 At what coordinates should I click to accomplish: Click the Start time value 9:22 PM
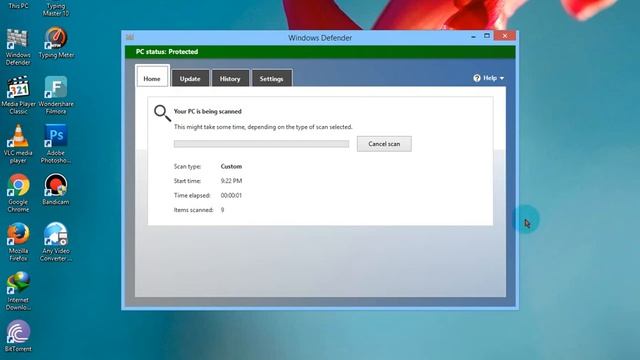tap(231, 181)
